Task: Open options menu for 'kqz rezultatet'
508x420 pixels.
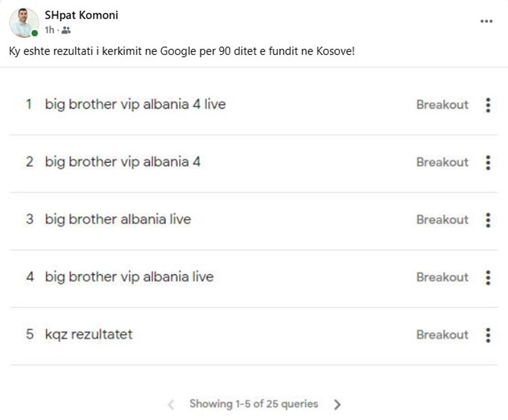Action: pyautogui.click(x=488, y=335)
